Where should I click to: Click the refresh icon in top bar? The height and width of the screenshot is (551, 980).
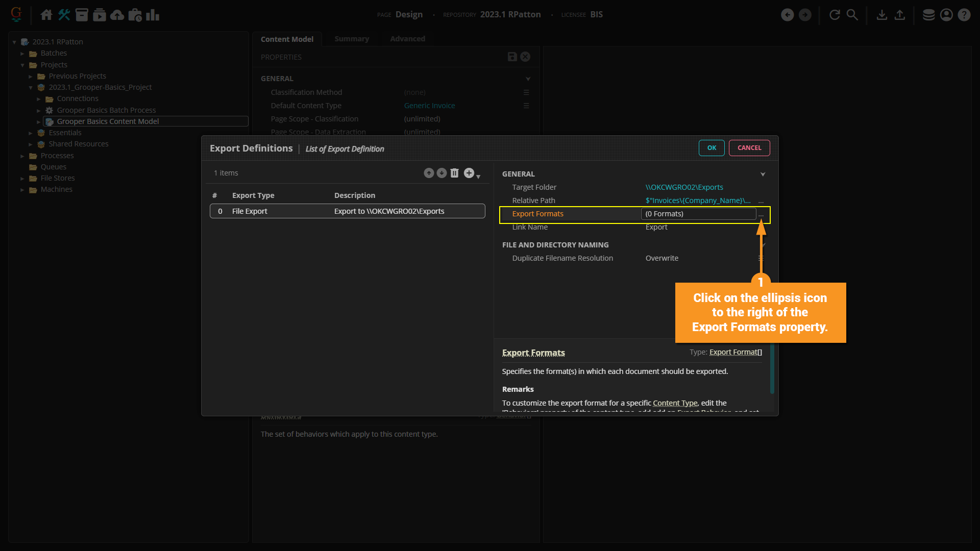click(x=835, y=15)
